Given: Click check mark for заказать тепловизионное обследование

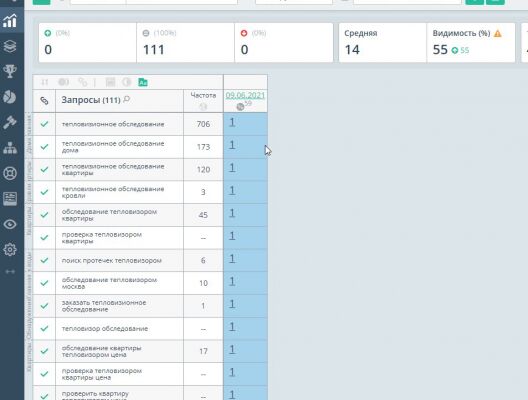Looking at the screenshot, I should pyautogui.click(x=44, y=306).
